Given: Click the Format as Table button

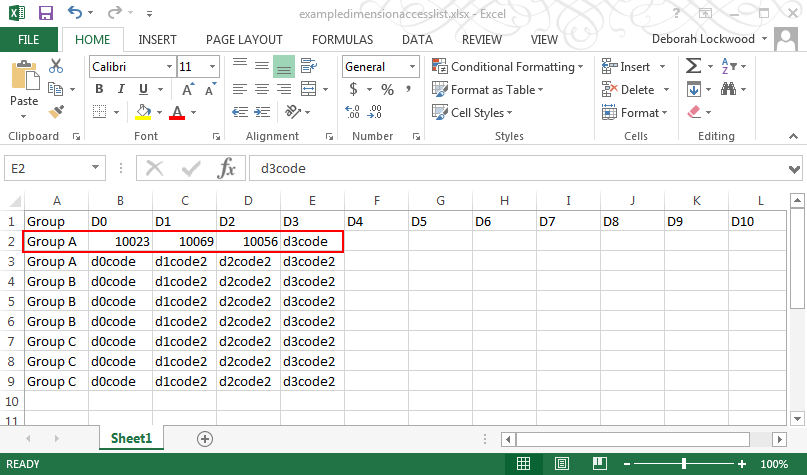Looking at the screenshot, I should [488, 90].
